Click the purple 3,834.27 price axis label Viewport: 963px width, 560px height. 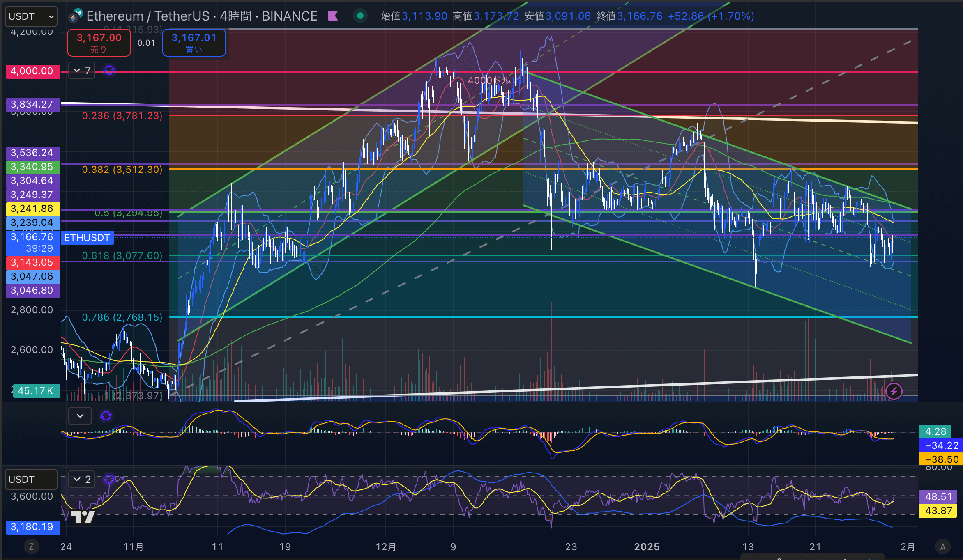pyautogui.click(x=32, y=105)
